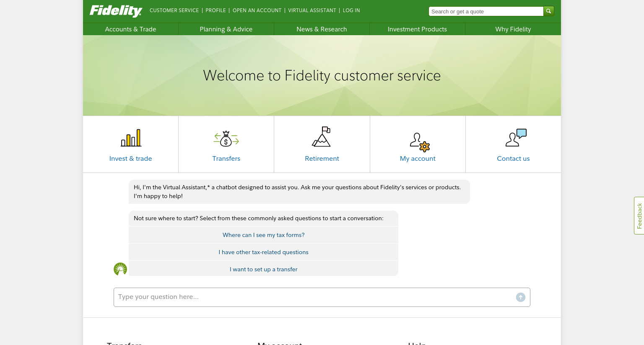Click the Fidelity logo
The image size is (644, 345).
(x=116, y=11)
